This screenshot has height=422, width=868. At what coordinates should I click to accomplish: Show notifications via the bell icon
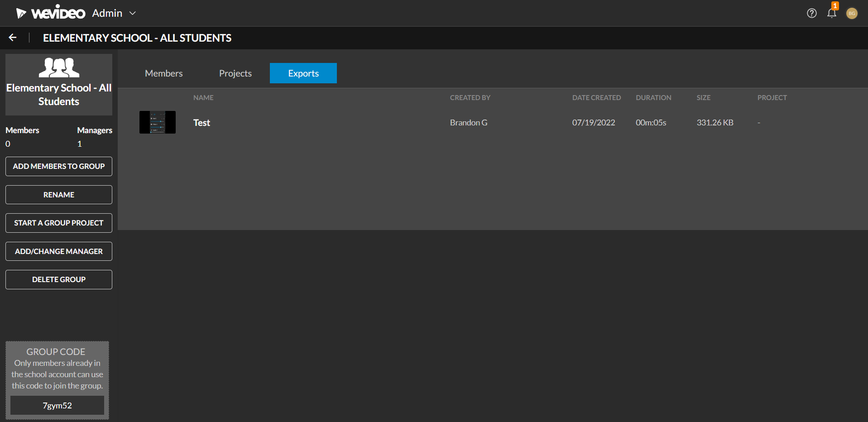click(831, 13)
